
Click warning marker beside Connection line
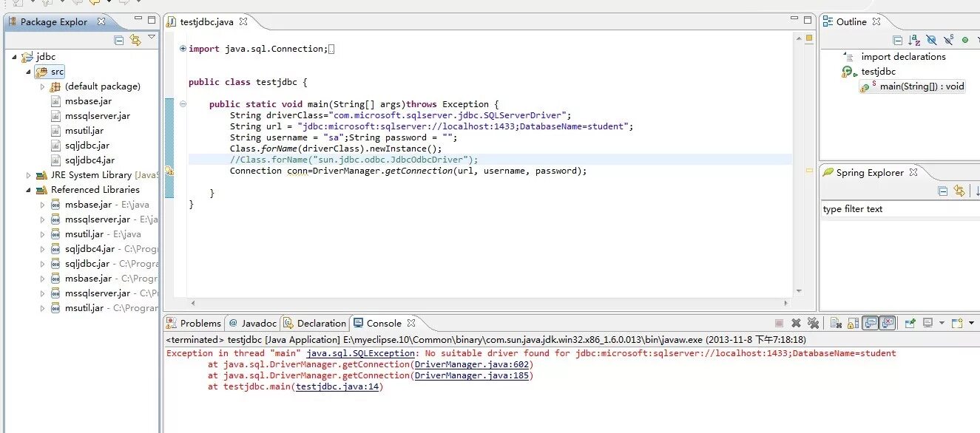(x=169, y=171)
